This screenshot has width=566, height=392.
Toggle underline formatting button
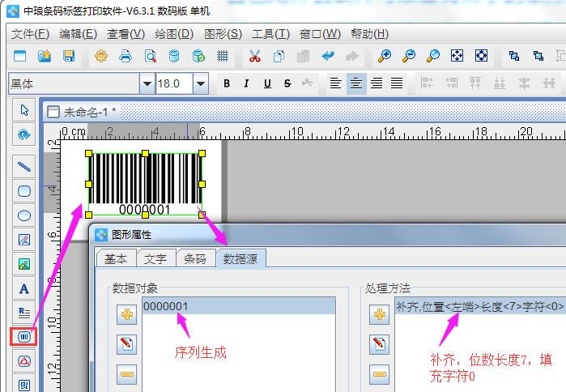point(267,83)
